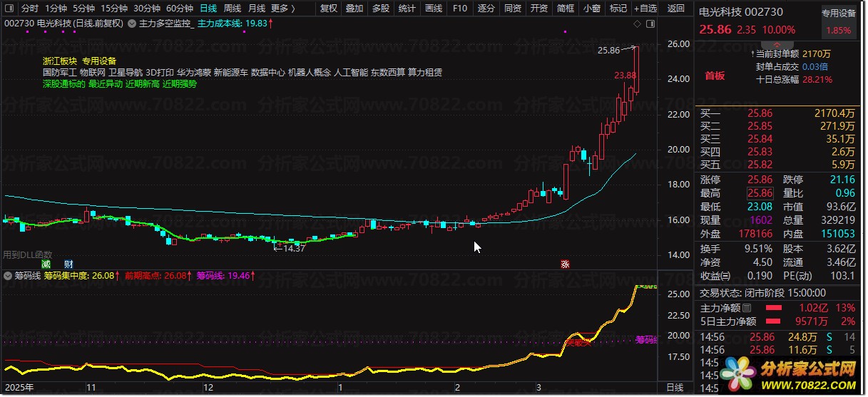The image size is (868, 397).
Task: Select 日线 daily period
Action: tap(208, 9)
